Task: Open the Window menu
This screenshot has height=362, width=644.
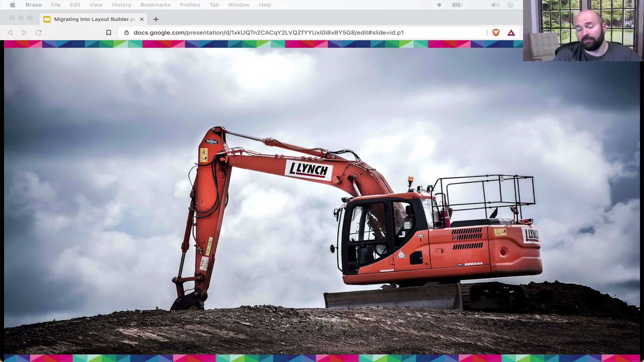Action: 239,5
